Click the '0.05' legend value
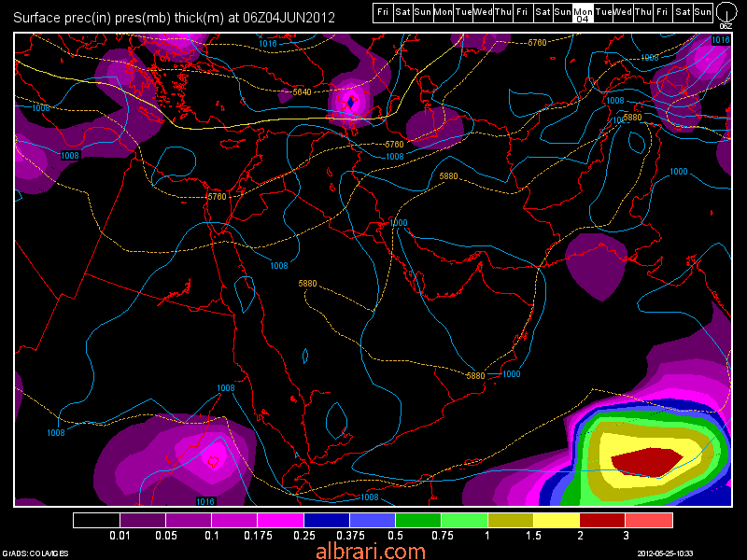The width and height of the screenshot is (747, 560). [x=166, y=536]
